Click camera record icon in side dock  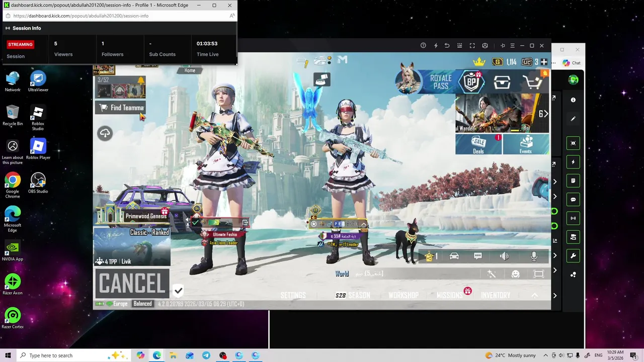pyautogui.click(x=573, y=237)
